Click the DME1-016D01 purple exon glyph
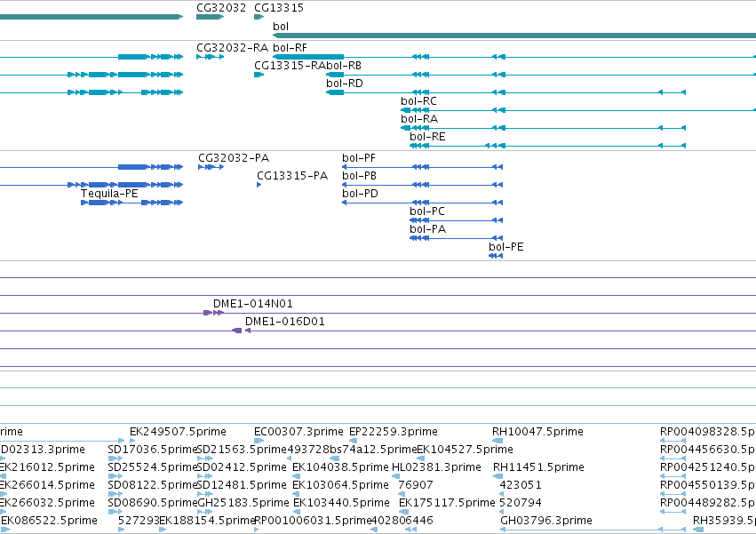This screenshot has height=534, width=756. [236, 331]
